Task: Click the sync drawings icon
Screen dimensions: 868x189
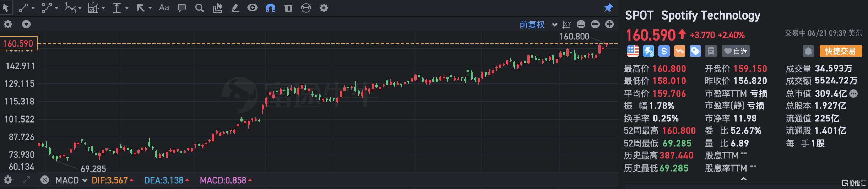Action: (x=306, y=8)
